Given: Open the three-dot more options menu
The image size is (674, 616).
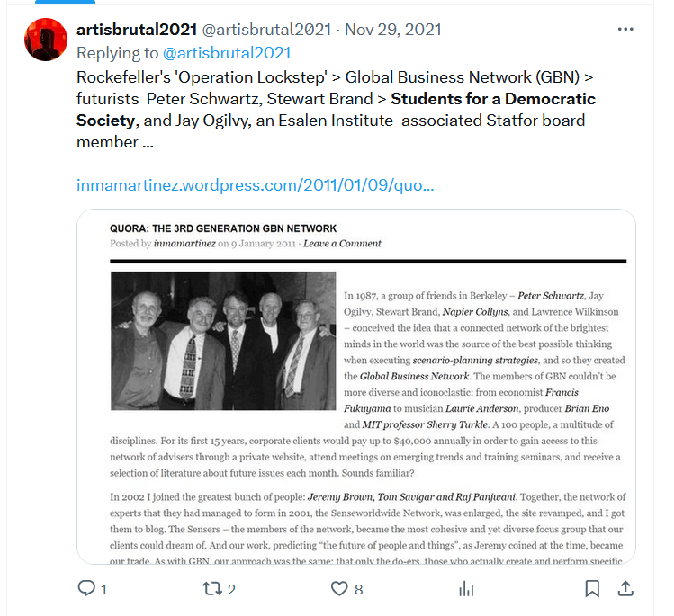Looking at the screenshot, I should (625, 29).
